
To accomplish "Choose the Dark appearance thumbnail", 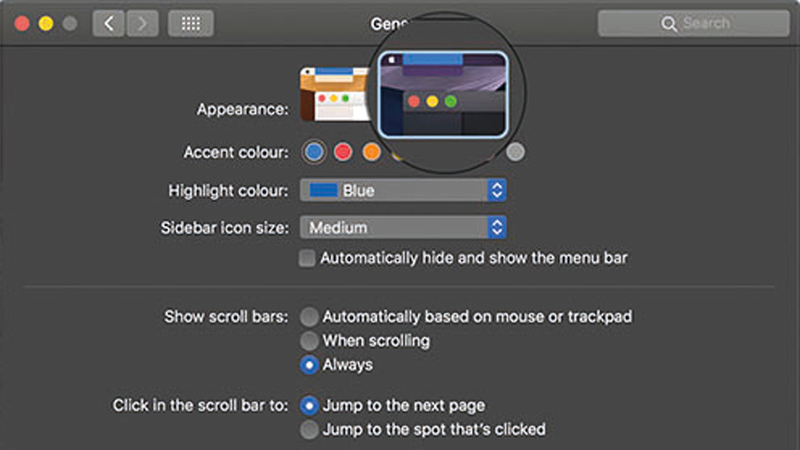I will point(443,94).
